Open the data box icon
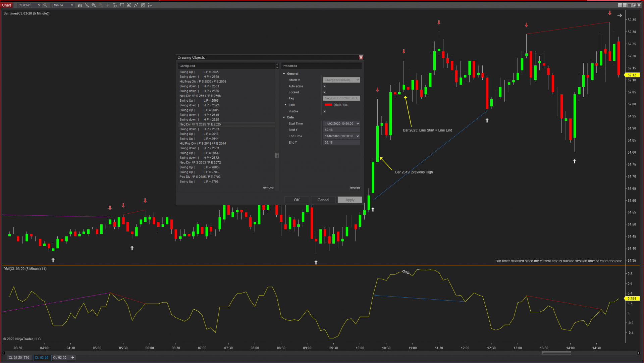 pos(115,5)
